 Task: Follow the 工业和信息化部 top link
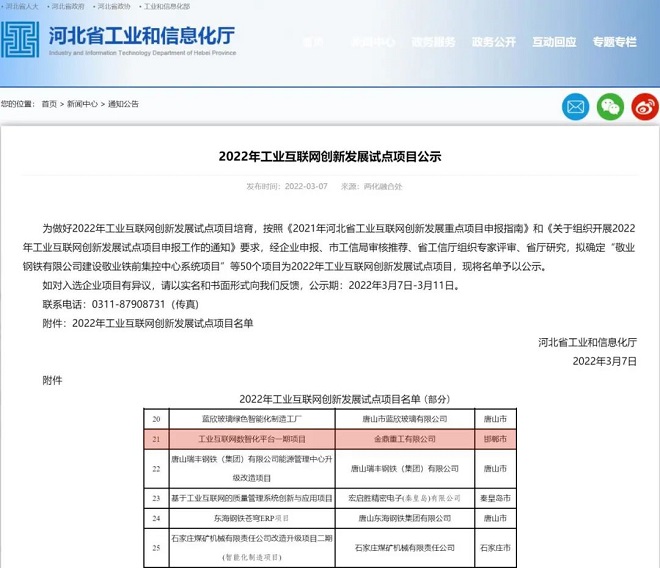click(166, 6)
